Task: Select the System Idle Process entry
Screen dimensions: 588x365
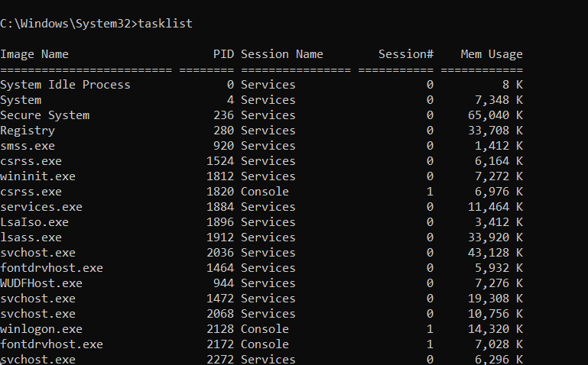Action: pyautogui.click(x=65, y=85)
